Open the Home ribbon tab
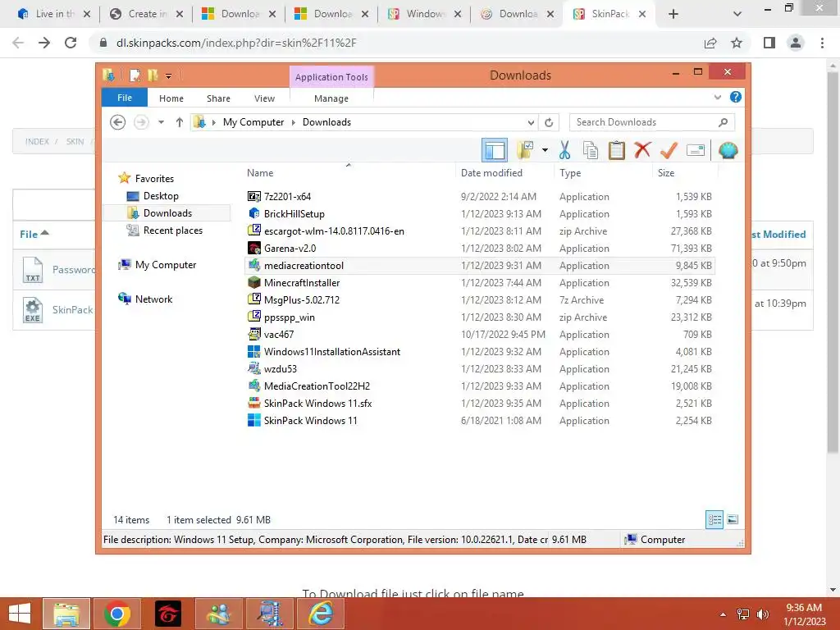840x630 pixels. [x=171, y=98]
